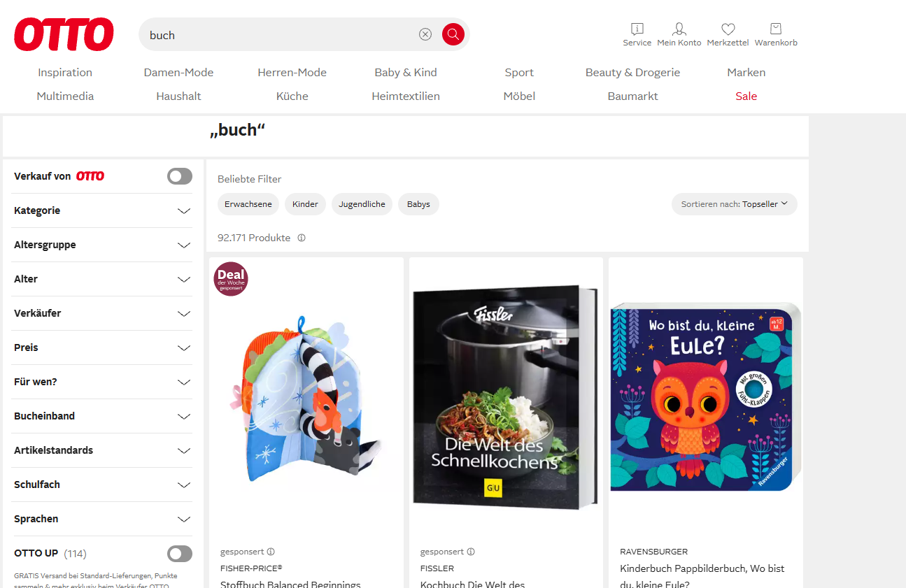The height and width of the screenshot is (588, 906).
Task: Expand the Alter filter
Action: (102, 279)
